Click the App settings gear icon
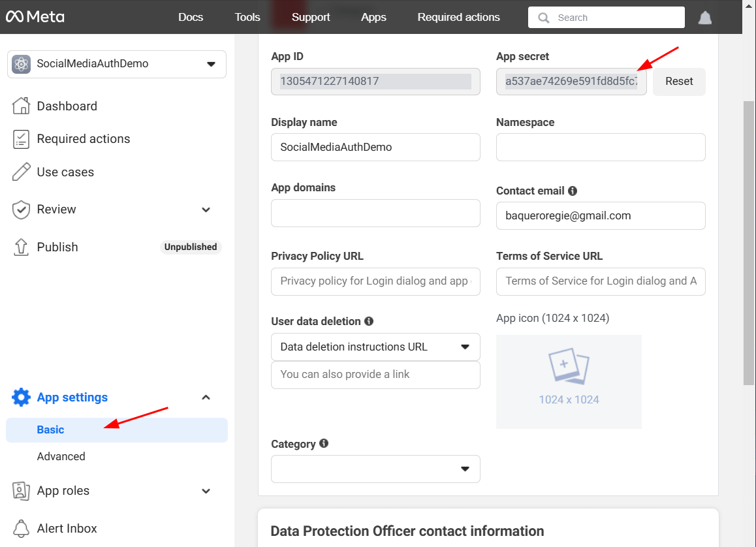The image size is (756, 547). point(20,397)
